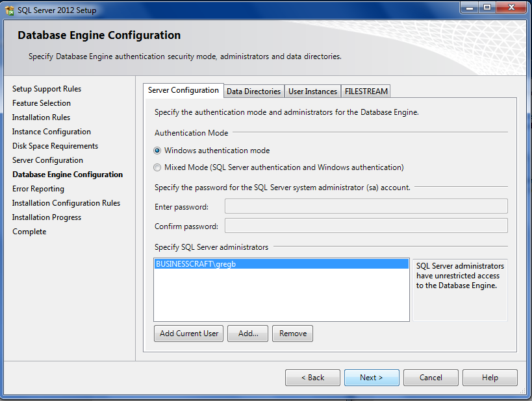
Task: Proceed with the Next button
Action: pos(372,378)
